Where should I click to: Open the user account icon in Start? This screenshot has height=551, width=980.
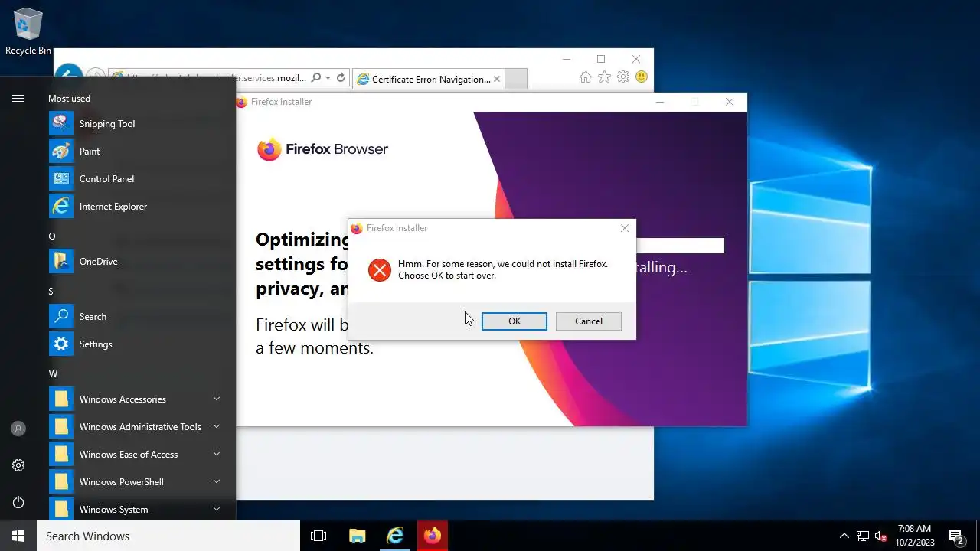coord(18,429)
